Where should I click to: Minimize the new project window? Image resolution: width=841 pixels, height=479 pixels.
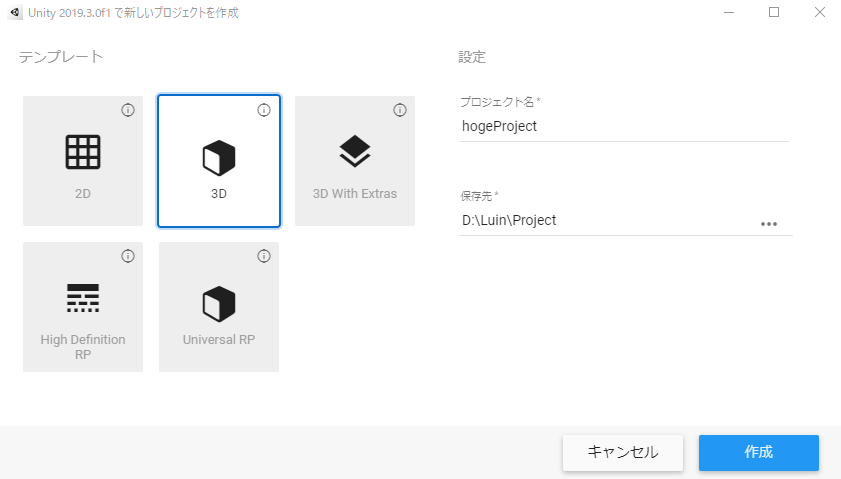(x=729, y=12)
